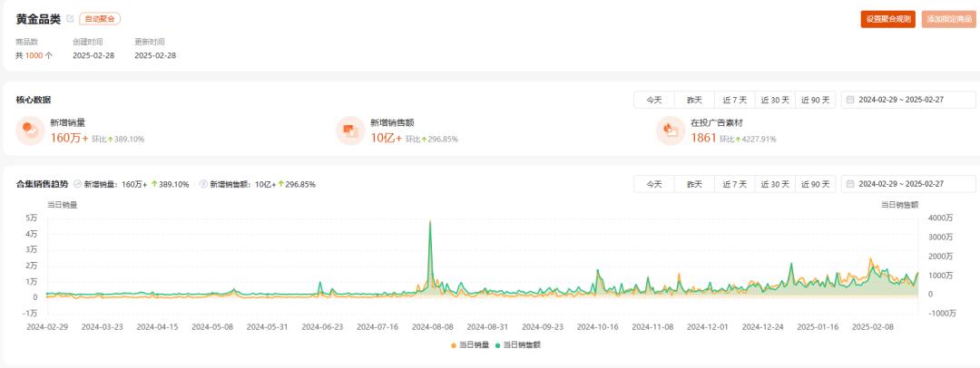
Task: Click the 合集销售趋势 heading
Action: [43, 184]
